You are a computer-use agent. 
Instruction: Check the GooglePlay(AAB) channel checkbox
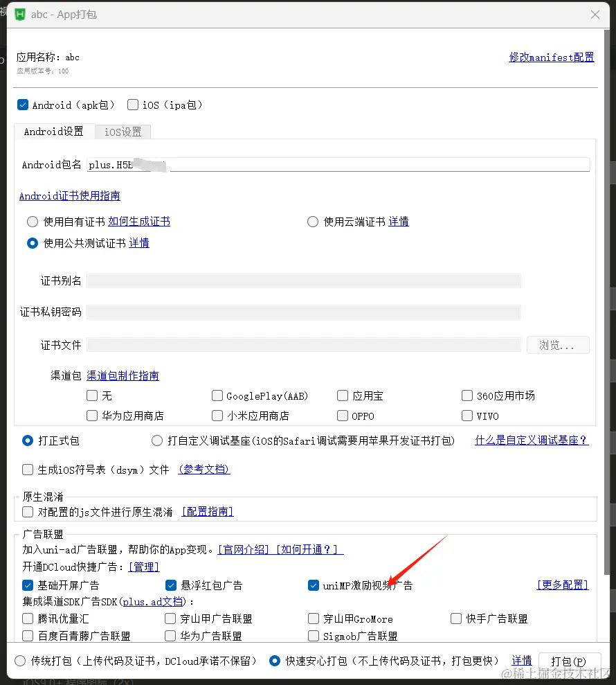click(217, 395)
